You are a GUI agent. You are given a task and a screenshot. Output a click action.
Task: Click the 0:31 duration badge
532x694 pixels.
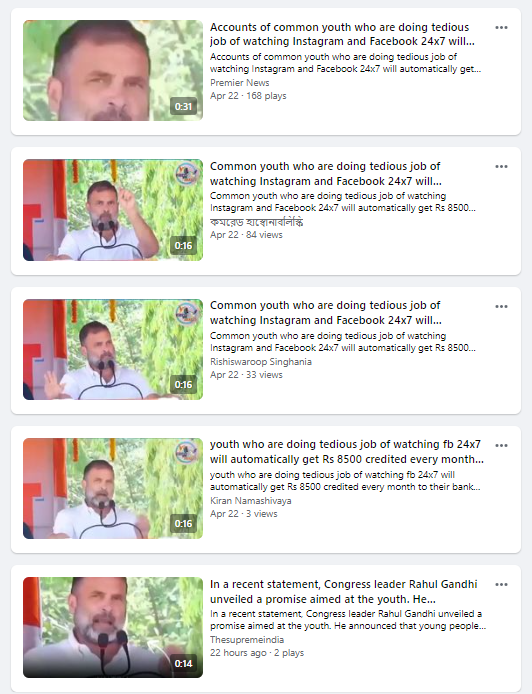click(183, 106)
